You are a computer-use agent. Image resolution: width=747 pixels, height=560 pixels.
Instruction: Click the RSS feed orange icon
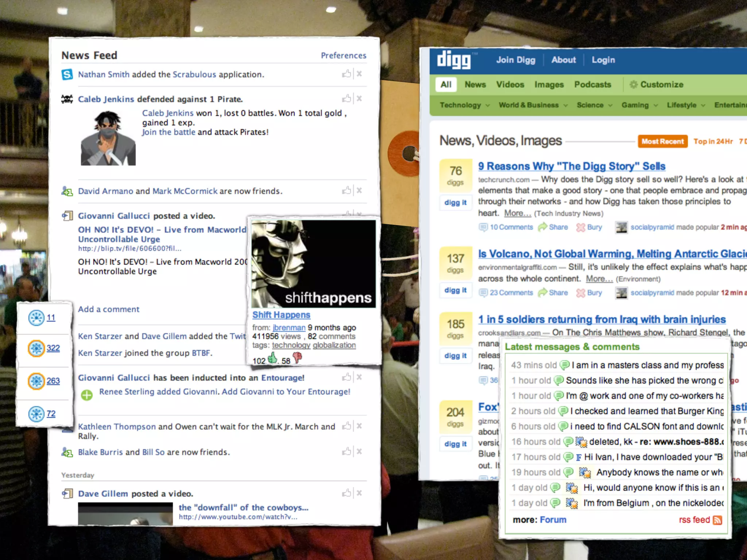click(x=717, y=520)
